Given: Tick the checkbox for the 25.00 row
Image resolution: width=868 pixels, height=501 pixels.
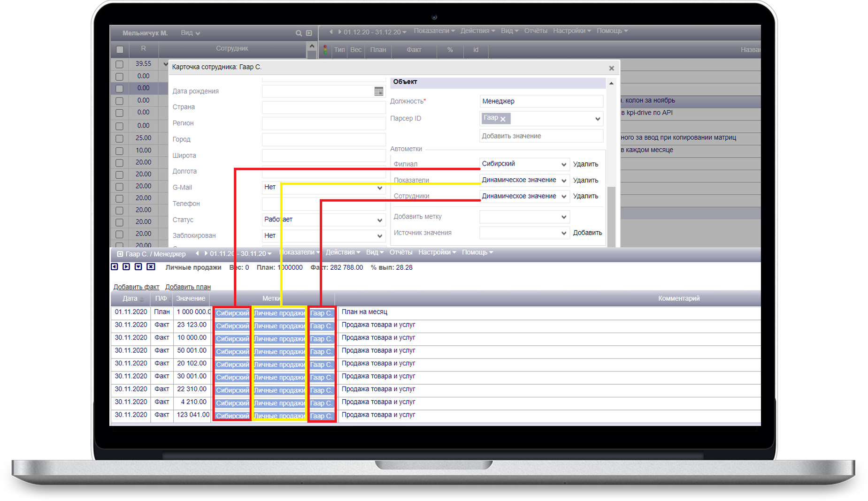Looking at the screenshot, I should 119,139.
